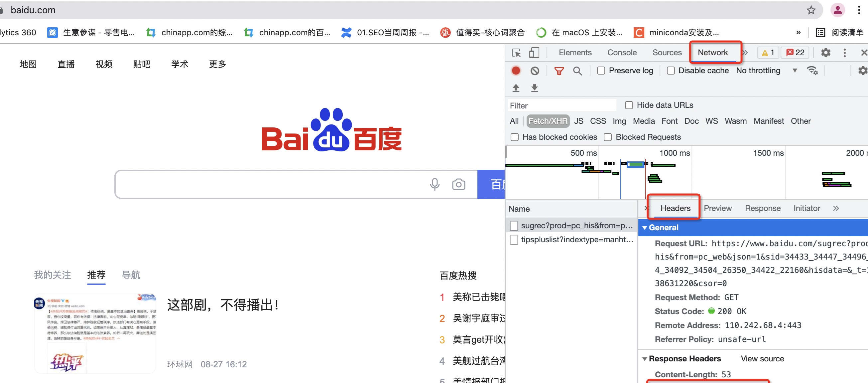Open 01.SEO当周周报 bookmark
Image resolution: width=868 pixels, height=383 pixels.
[x=385, y=32]
